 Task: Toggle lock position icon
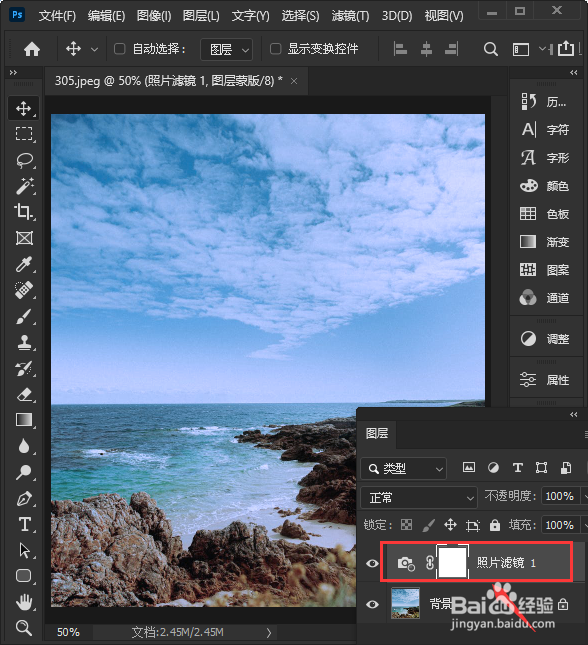(451, 524)
